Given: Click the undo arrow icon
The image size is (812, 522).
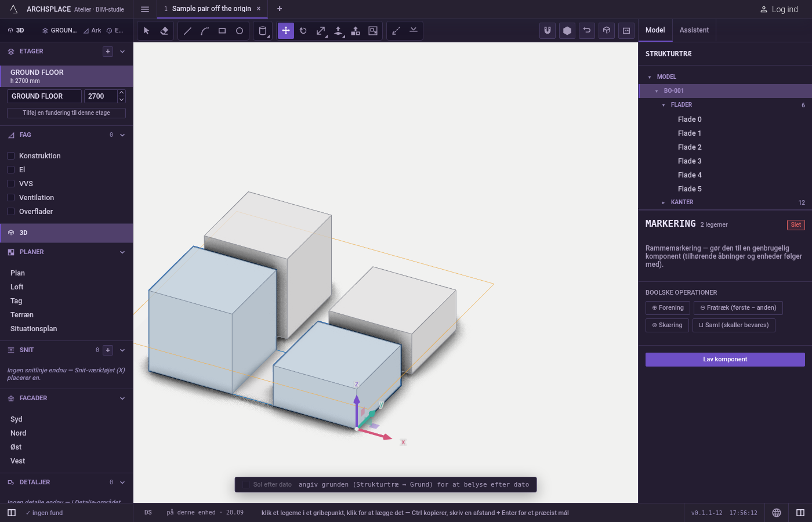Looking at the screenshot, I should 587,31.
